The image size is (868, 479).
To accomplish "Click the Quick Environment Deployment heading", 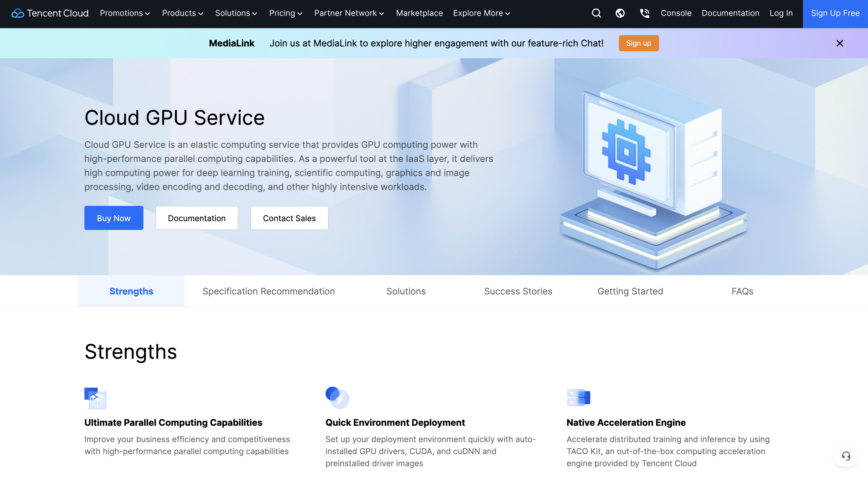I will pos(395,423).
